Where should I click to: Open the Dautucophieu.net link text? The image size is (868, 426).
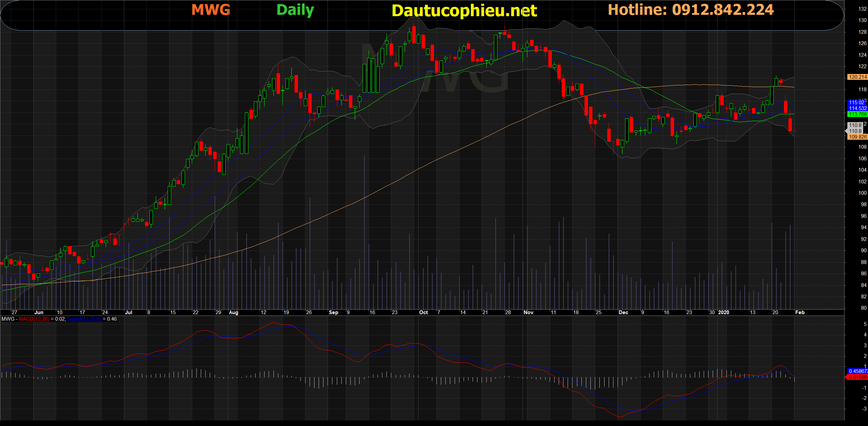(464, 11)
